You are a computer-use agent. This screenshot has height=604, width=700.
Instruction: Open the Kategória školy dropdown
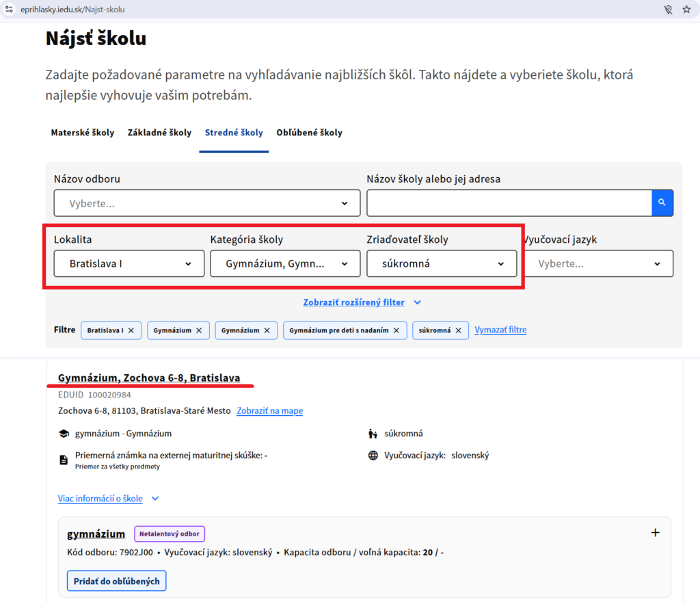click(284, 263)
